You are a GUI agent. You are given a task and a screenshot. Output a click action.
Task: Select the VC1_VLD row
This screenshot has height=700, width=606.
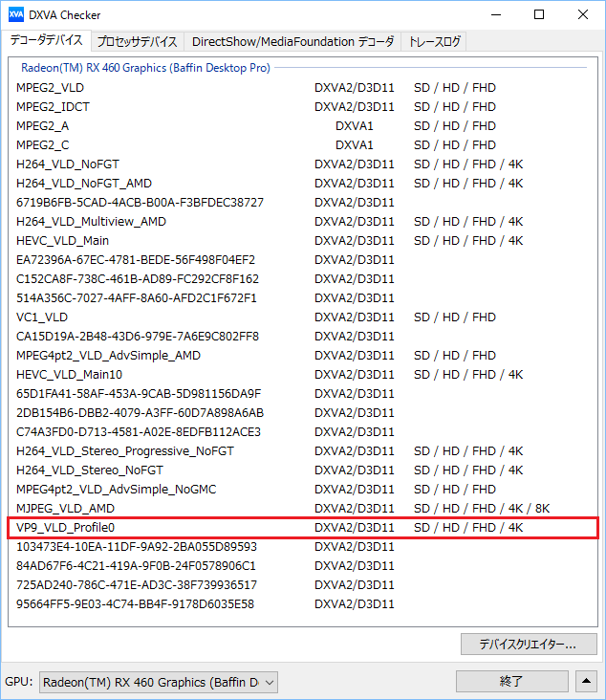click(x=303, y=317)
